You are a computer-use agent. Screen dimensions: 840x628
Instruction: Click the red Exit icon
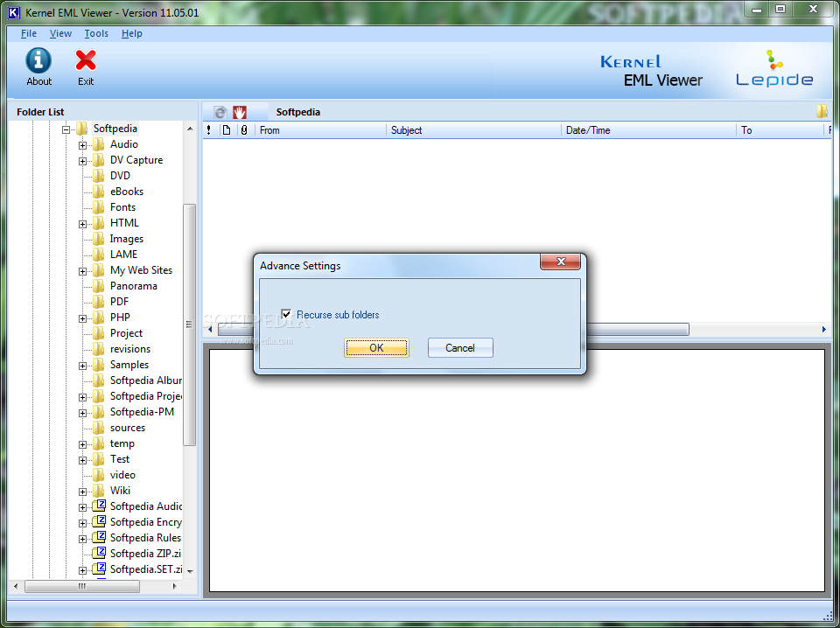coord(86,60)
